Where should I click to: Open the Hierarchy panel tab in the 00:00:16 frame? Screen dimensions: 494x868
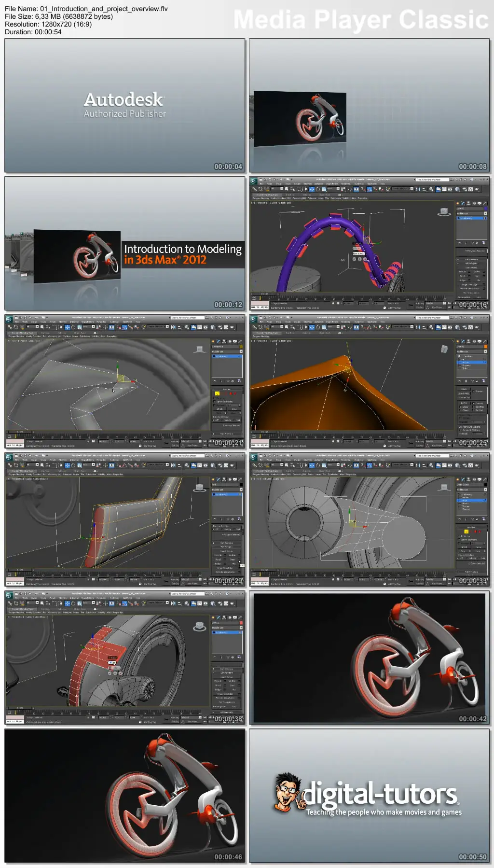469,203
